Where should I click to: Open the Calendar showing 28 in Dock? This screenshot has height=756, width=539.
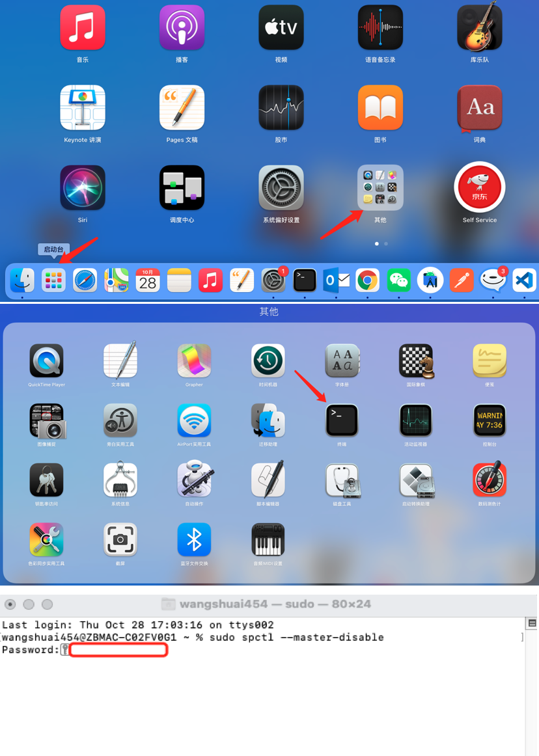point(148,280)
